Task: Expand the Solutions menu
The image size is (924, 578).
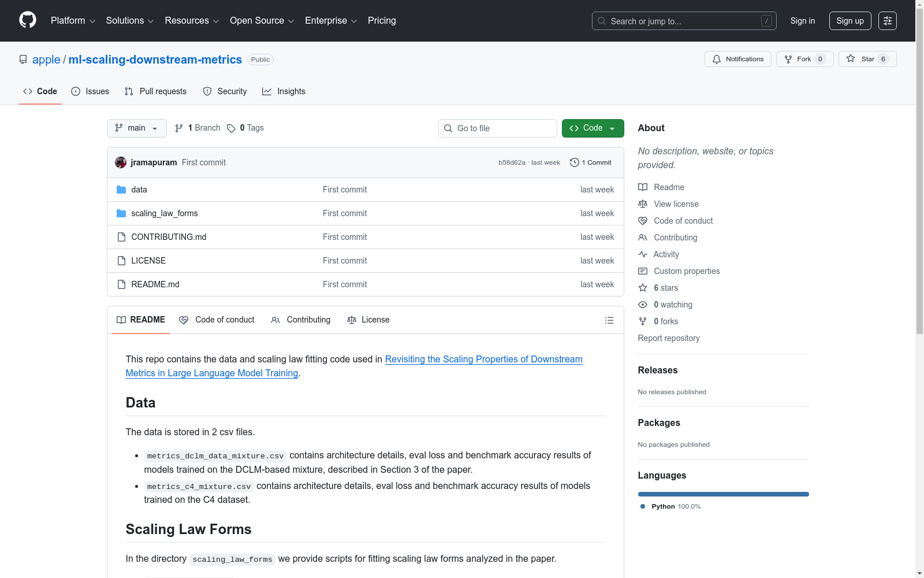Action: coord(130,21)
